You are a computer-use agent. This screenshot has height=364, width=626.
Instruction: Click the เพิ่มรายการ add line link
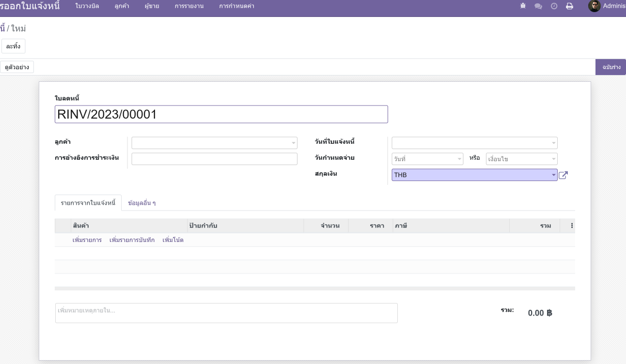click(x=87, y=240)
